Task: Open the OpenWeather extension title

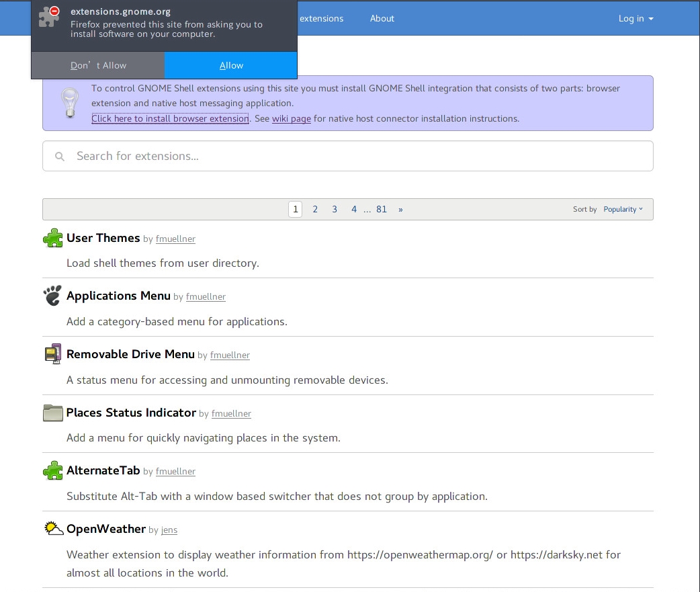Action: tap(105, 529)
